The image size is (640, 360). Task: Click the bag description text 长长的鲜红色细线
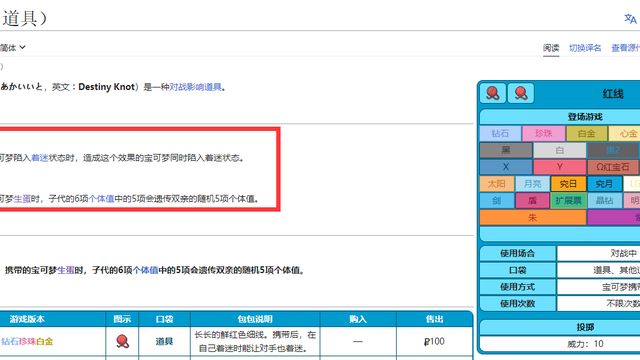coord(231,335)
